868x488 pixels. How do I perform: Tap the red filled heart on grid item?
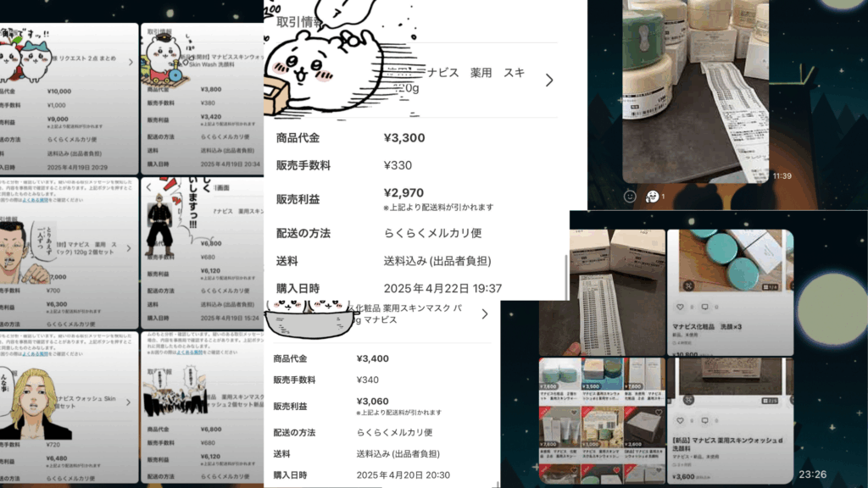point(616,470)
